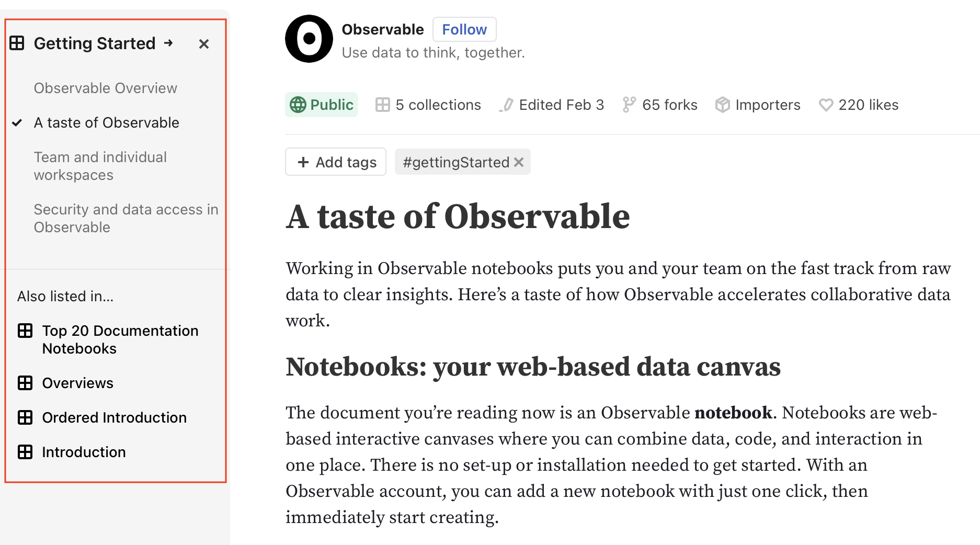Screen dimensions: 980x545
Task: Toggle Follow for the Observable account
Action: tap(464, 29)
